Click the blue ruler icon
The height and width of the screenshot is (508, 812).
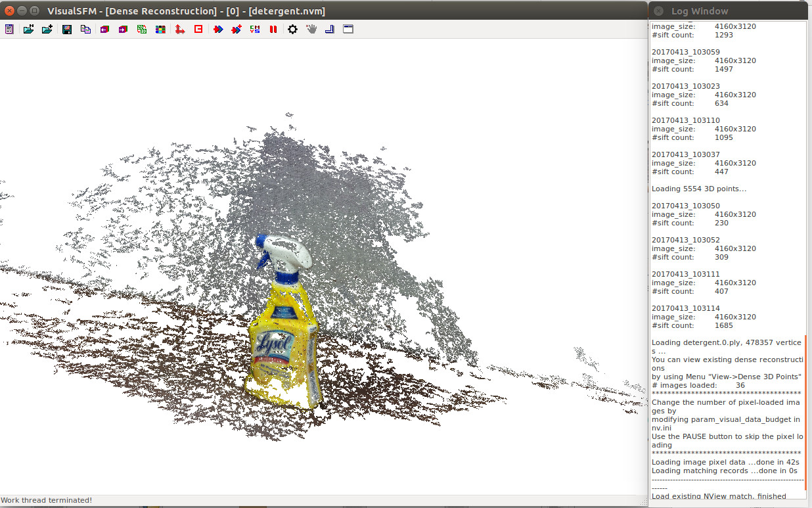(x=330, y=30)
